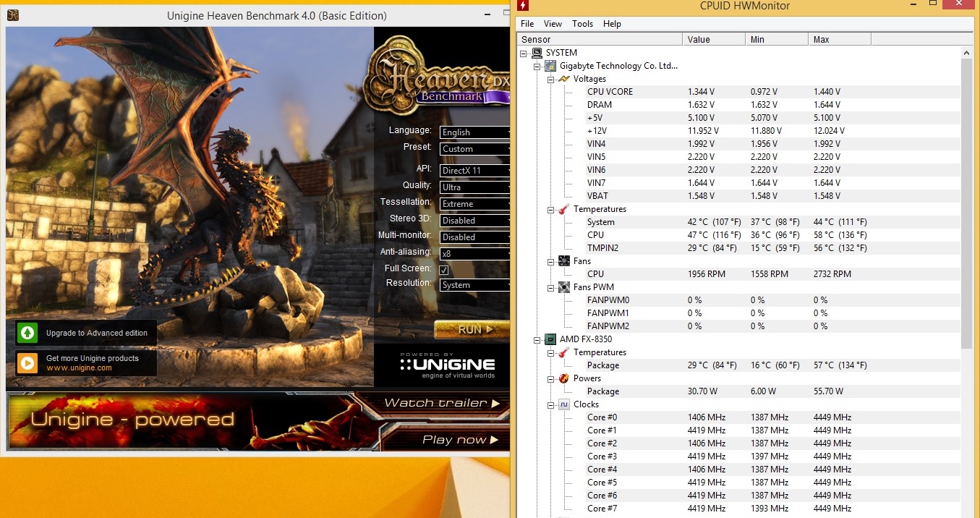
Task: Select the +12V voltage row
Action: [773, 131]
